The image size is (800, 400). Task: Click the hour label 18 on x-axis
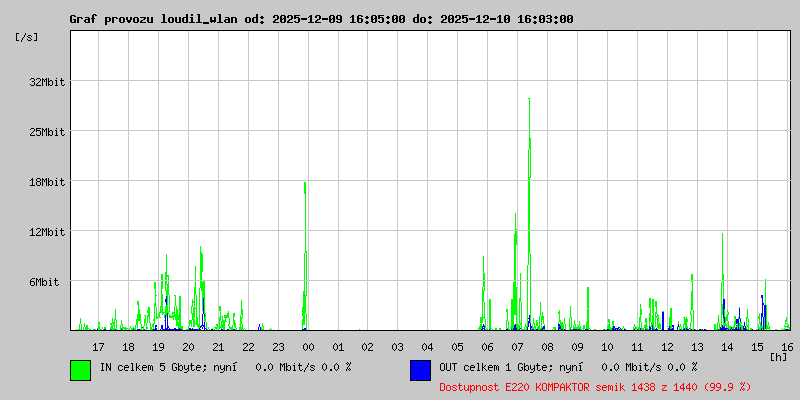pos(129,347)
